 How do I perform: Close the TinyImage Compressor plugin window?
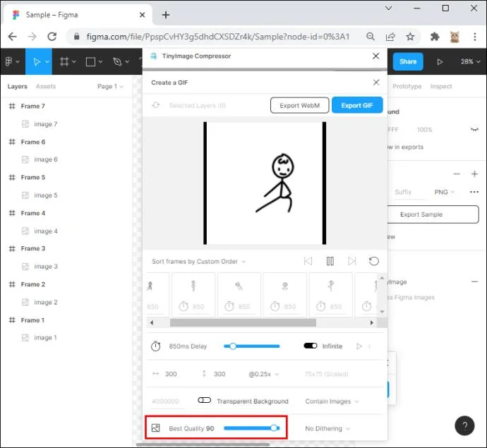tap(375, 56)
